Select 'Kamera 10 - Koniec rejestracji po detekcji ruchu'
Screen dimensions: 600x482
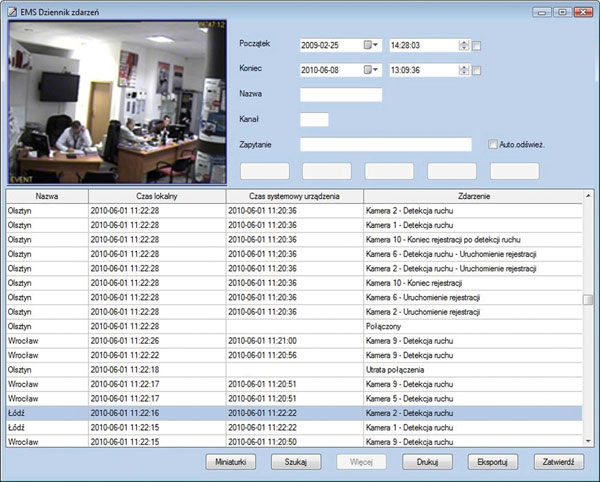click(x=294, y=240)
